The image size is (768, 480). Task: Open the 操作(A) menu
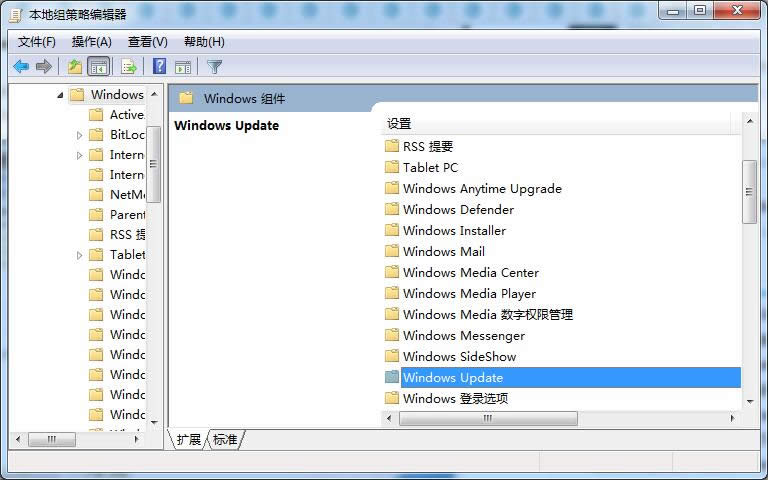pos(92,42)
